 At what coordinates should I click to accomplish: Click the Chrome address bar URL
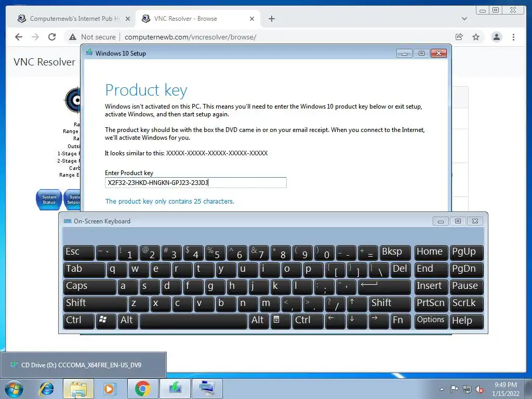click(x=190, y=37)
